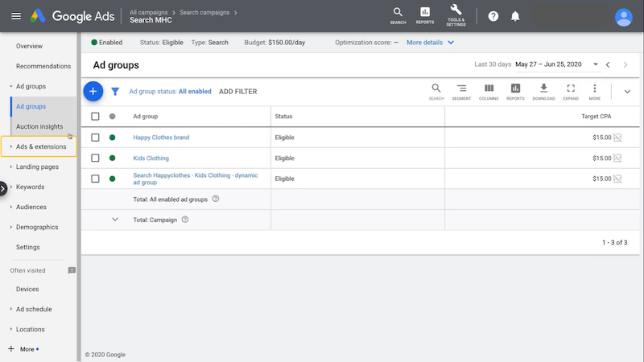Click Target CPA chart icon for Happy Clothes brand
This screenshot has height=362, width=644.
coord(617,138)
